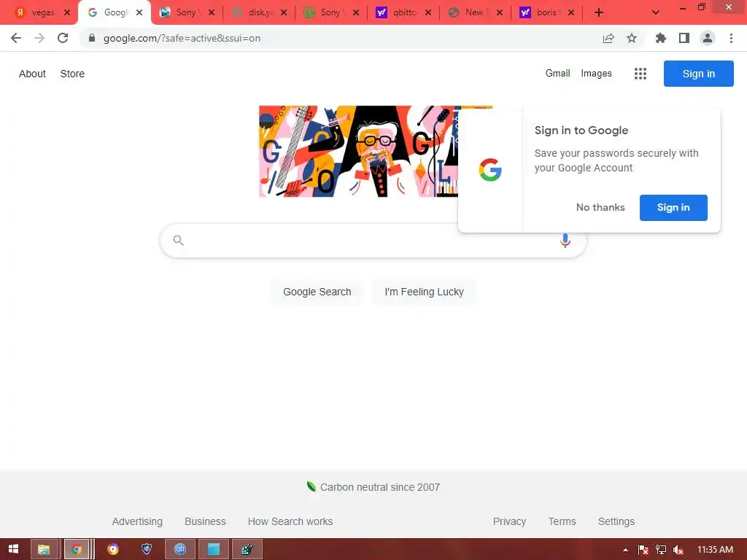The height and width of the screenshot is (560, 747).
Task: Click the forward navigation arrow
Action: [39, 38]
